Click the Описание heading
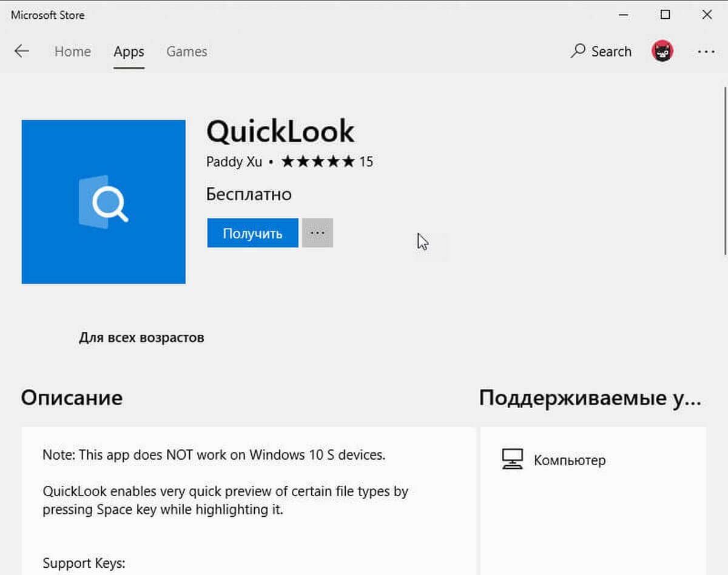The image size is (728, 575). [x=72, y=398]
